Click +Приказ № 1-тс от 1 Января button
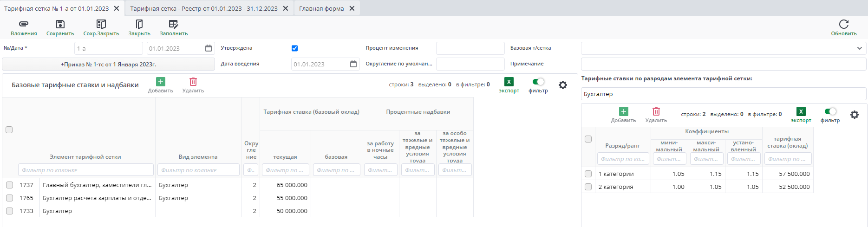Viewport: 868px width, 227px height. tap(108, 64)
